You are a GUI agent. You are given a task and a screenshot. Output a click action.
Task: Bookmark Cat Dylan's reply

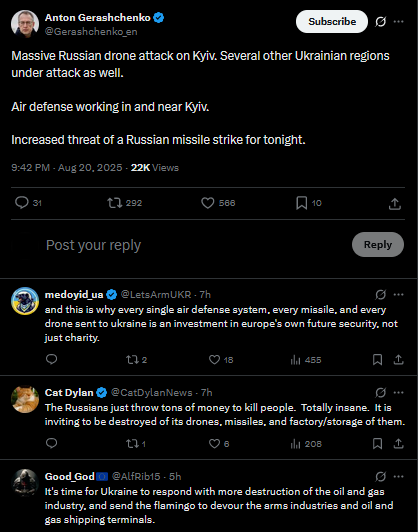pos(377,444)
